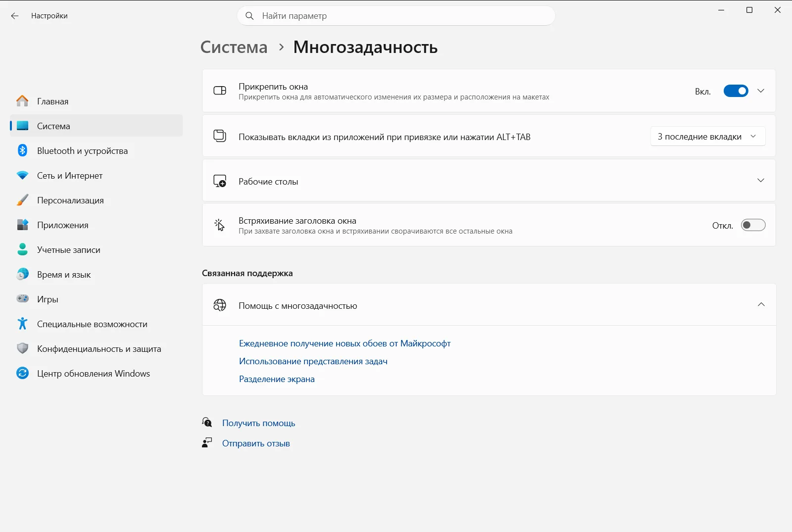Open link Использование представления задач
Image resolution: width=792 pixels, height=532 pixels.
click(x=313, y=361)
